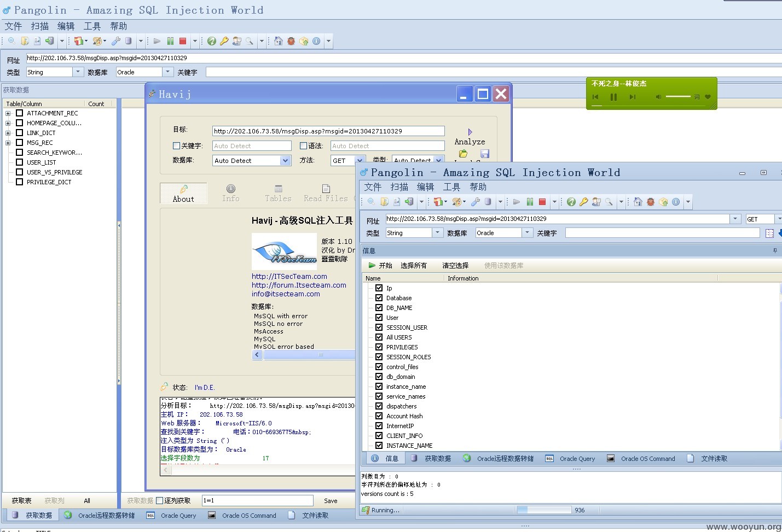The height and width of the screenshot is (532, 782).
Task: Switch to 文件读取 tab in front Pangolin
Action: (x=707, y=459)
